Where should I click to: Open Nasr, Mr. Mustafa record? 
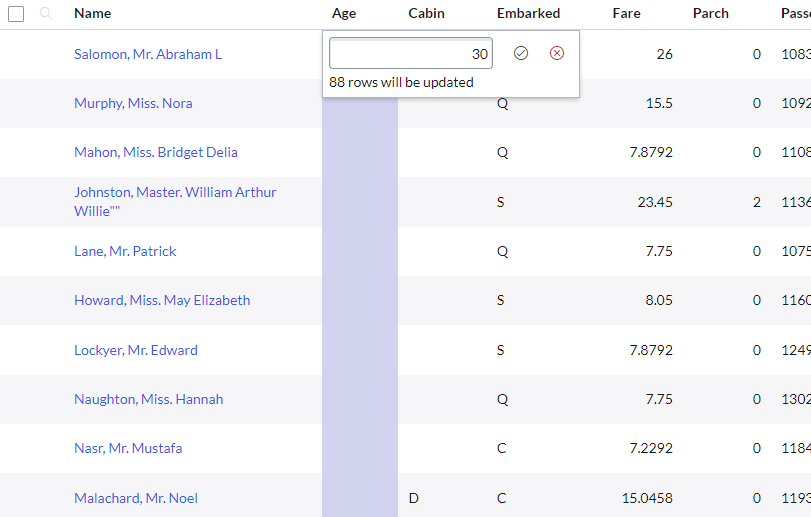point(128,448)
